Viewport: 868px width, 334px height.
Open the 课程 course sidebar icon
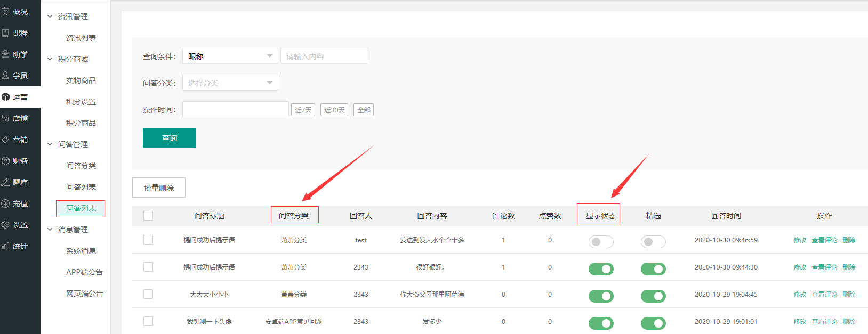coord(5,32)
